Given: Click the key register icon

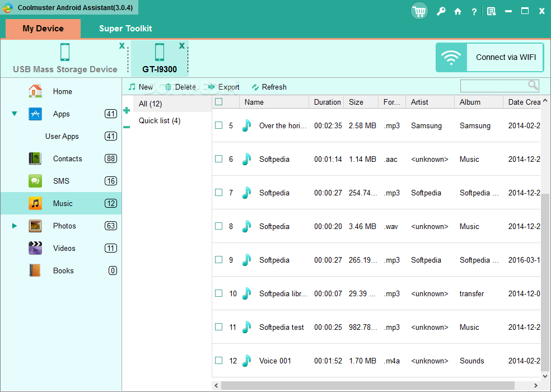Looking at the screenshot, I should [x=441, y=12].
